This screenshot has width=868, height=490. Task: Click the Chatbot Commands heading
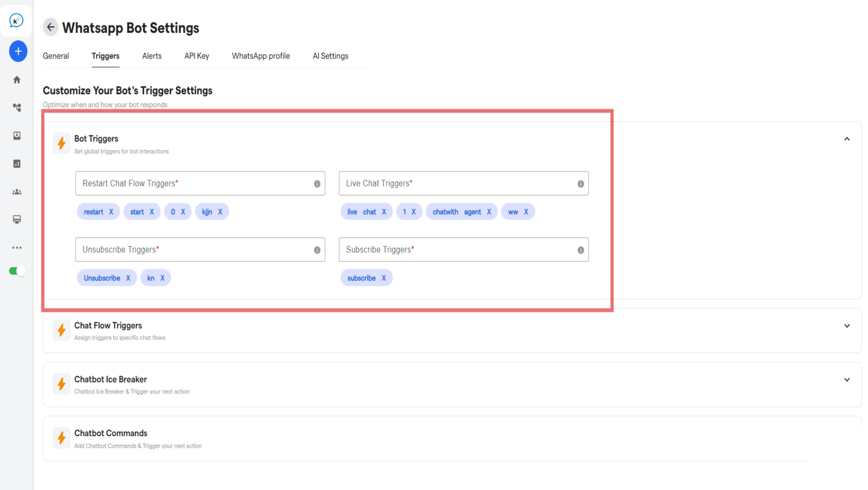pos(111,433)
